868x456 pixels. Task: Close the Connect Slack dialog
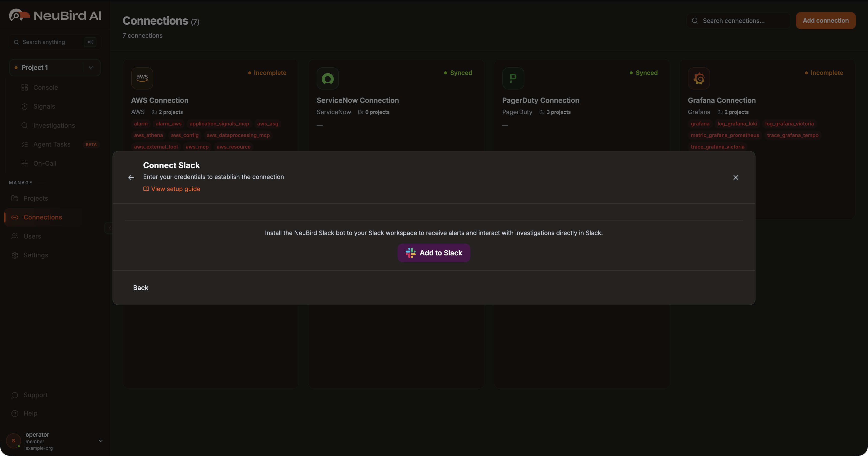click(736, 177)
